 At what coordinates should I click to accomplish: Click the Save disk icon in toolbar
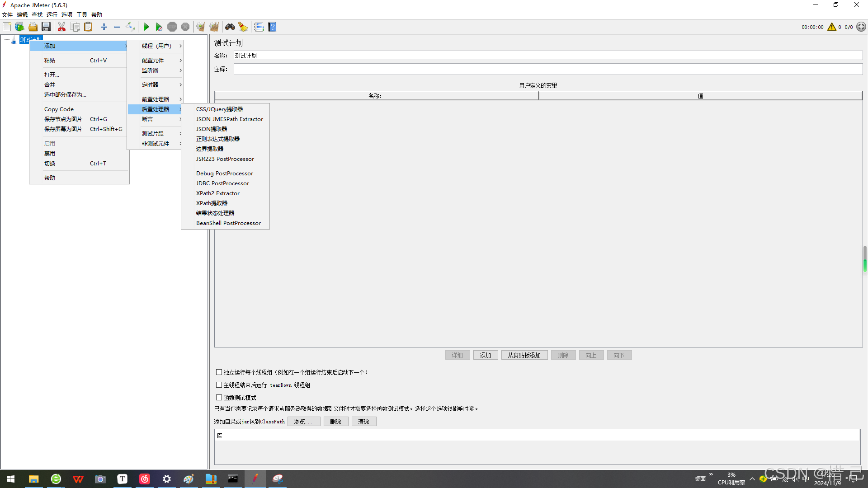(46, 27)
